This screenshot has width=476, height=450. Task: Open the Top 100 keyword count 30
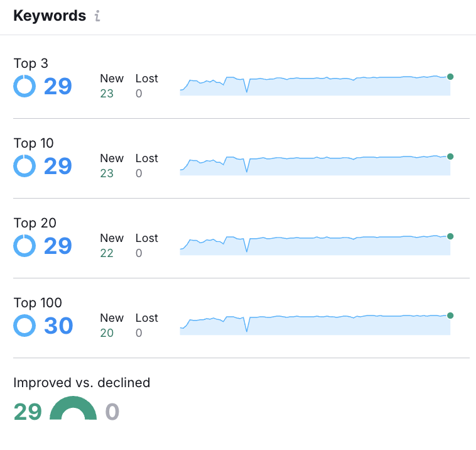58,326
